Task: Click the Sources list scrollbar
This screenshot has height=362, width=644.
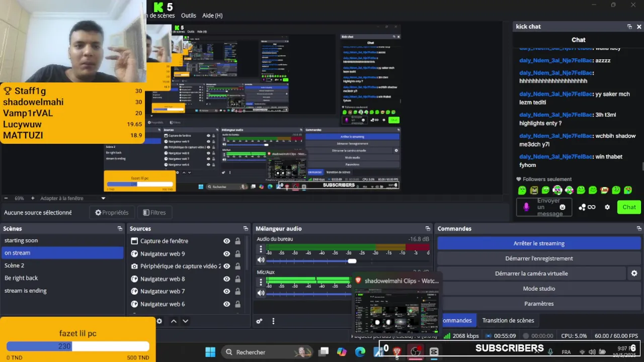Action: click(247, 253)
